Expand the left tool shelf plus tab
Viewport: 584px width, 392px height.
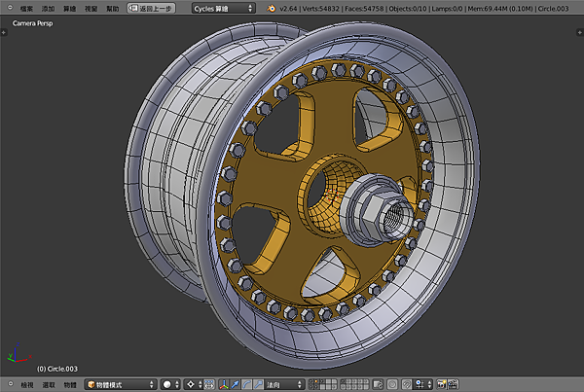3,32
